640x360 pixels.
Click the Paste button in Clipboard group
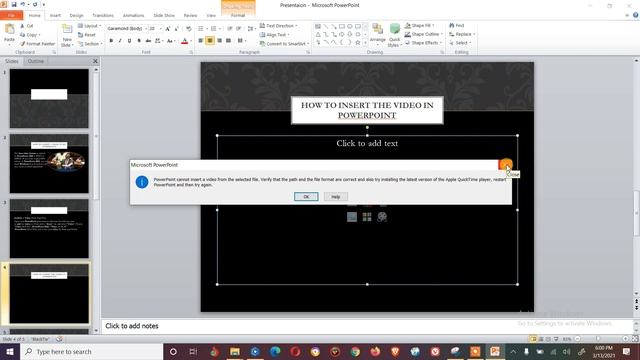[9, 33]
